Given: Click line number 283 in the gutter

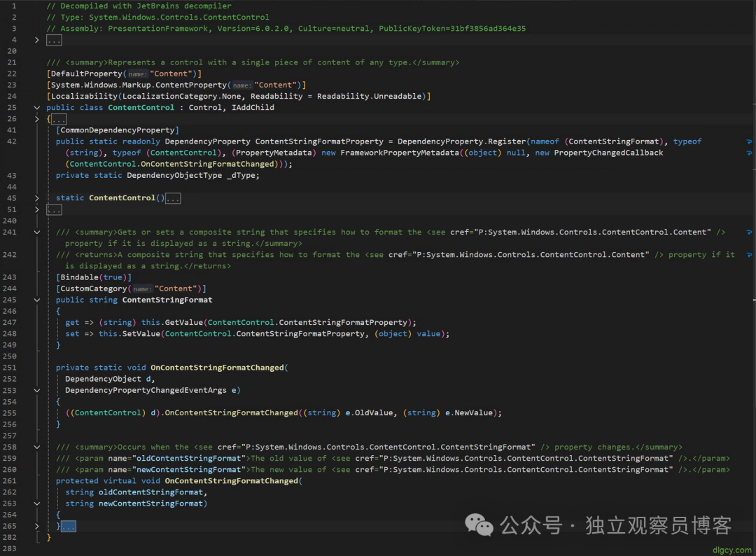Looking at the screenshot, I should click(10, 549).
